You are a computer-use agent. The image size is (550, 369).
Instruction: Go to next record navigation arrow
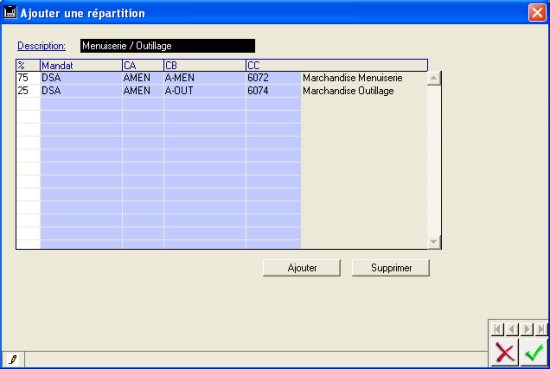(x=527, y=329)
